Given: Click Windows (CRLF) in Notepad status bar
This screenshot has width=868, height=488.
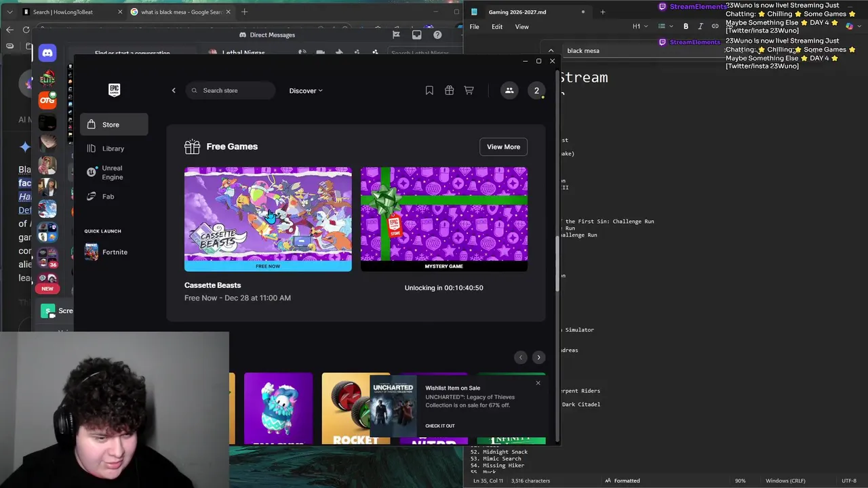Looking at the screenshot, I should [x=785, y=481].
